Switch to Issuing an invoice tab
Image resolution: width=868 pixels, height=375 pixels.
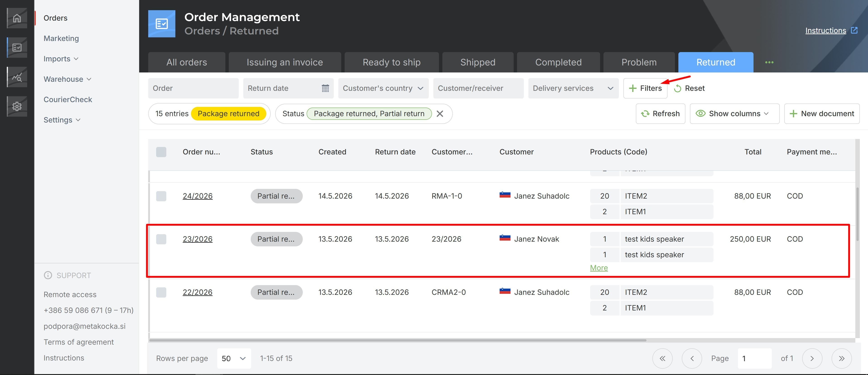pos(285,62)
